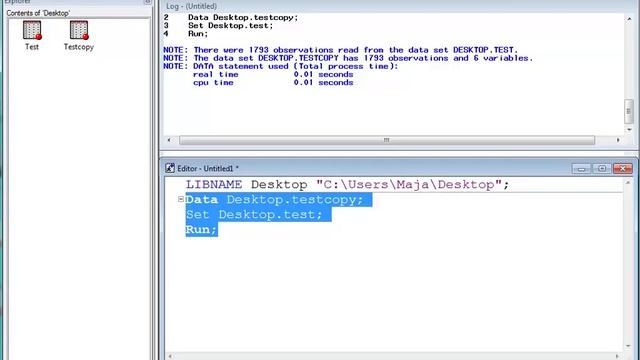Click the 'cpu time 0.01 seconds' log line
This screenshot has height=360, width=640.
click(273, 82)
